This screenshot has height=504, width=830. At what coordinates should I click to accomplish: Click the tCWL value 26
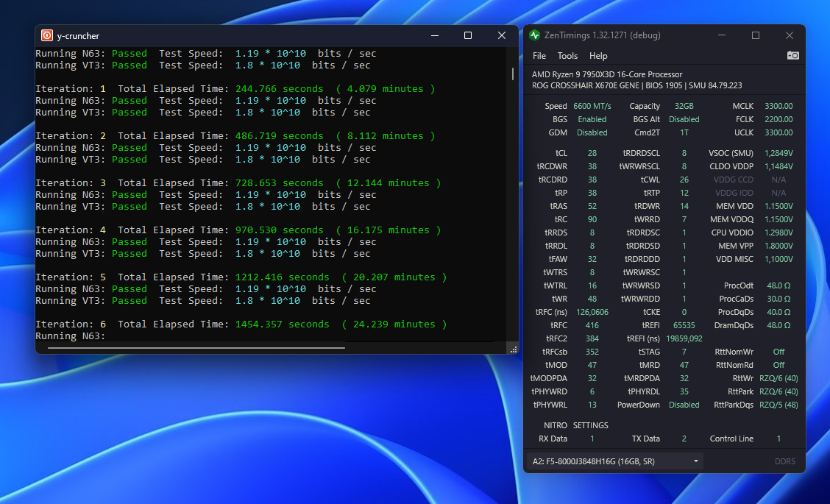[x=684, y=180]
